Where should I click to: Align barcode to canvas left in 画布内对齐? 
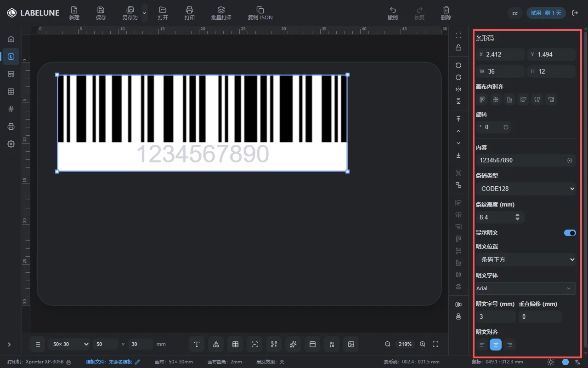click(x=523, y=99)
